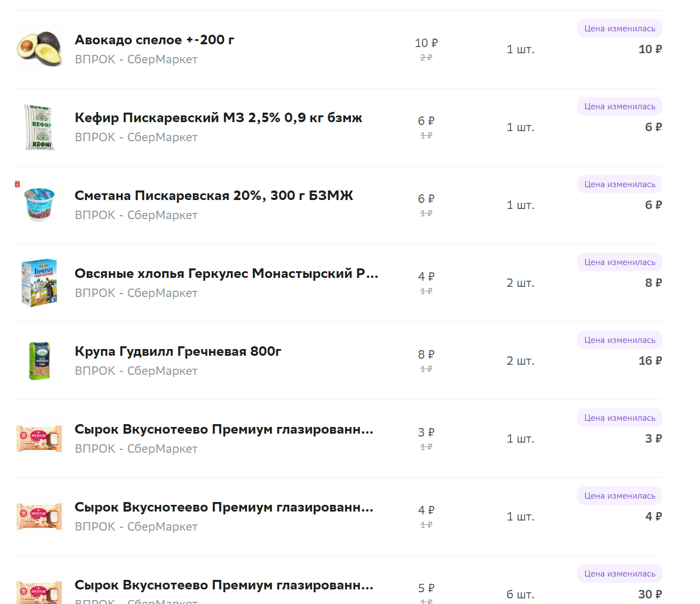700x604 pixels.
Task: Click the avocado's crossed-out old price '2 ₽'
Action: click(x=427, y=57)
